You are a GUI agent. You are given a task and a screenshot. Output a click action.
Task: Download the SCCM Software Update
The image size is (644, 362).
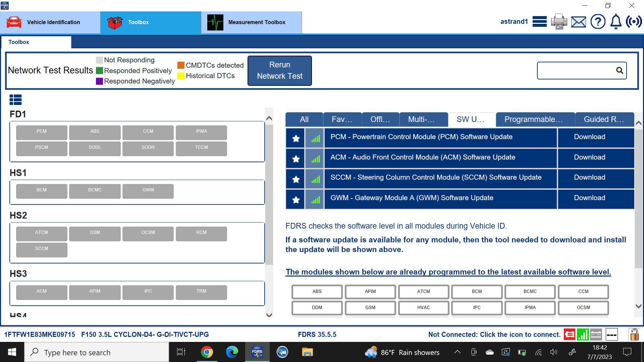pyautogui.click(x=589, y=177)
